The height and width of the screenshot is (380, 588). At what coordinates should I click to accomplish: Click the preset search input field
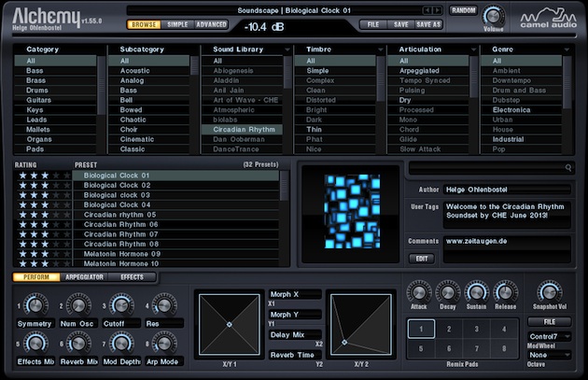tap(491, 168)
